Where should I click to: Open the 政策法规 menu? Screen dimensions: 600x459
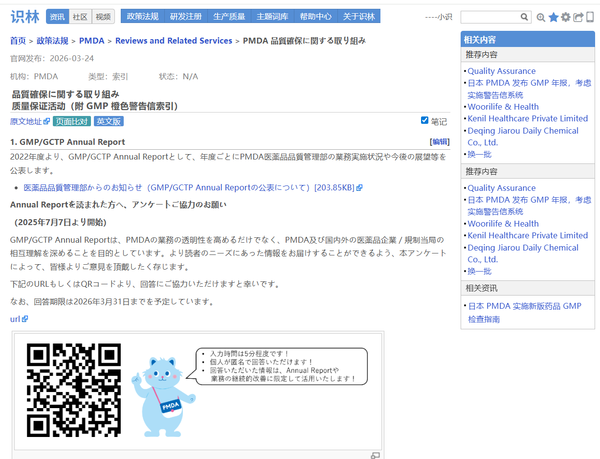(x=142, y=17)
